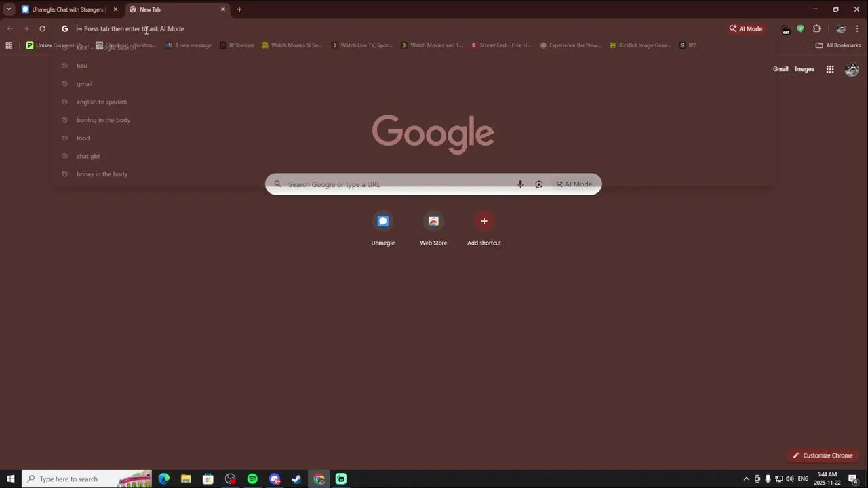Screen dimensions: 868x488
Task: Open File Explorer from the taskbar
Action: point(186,479)
